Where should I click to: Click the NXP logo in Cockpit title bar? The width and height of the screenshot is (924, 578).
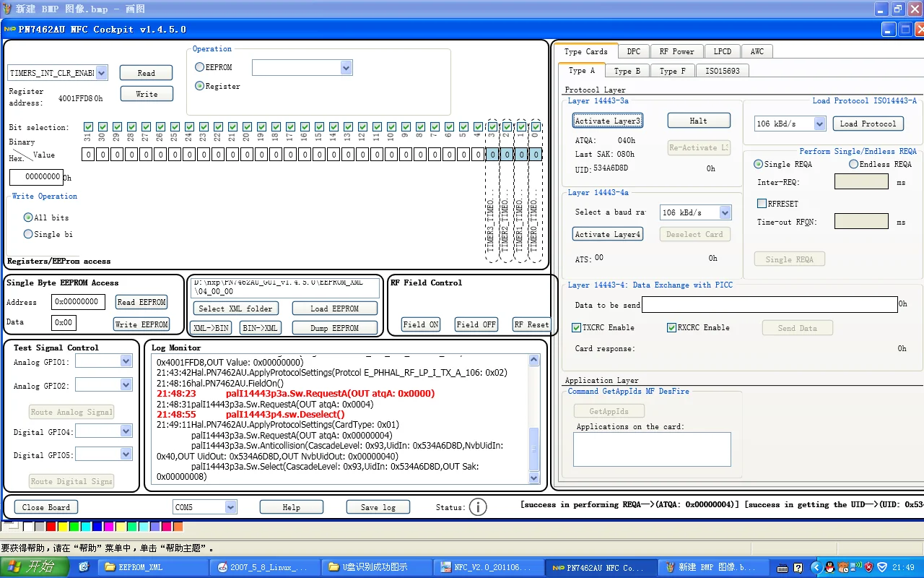tap(11, 30)
